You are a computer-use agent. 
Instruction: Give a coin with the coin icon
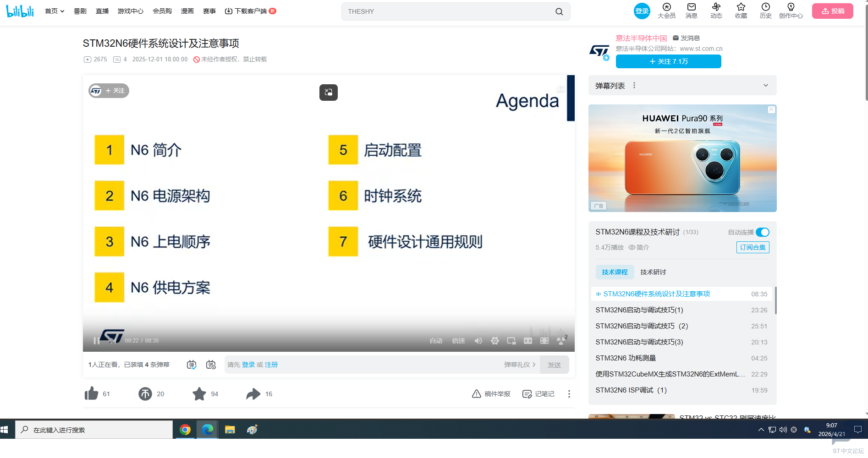pos(145,394)
